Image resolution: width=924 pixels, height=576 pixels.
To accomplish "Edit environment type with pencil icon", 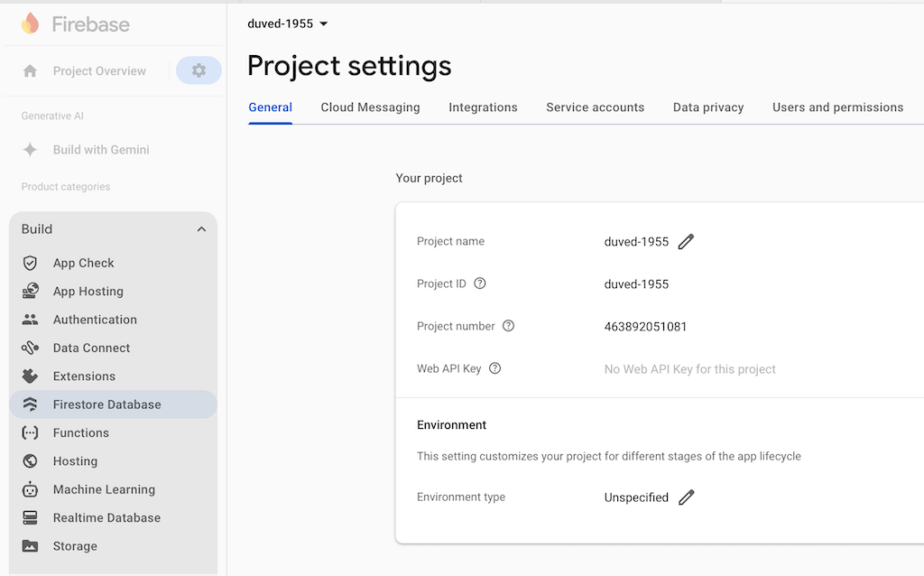I will click(x=686, y=497).
